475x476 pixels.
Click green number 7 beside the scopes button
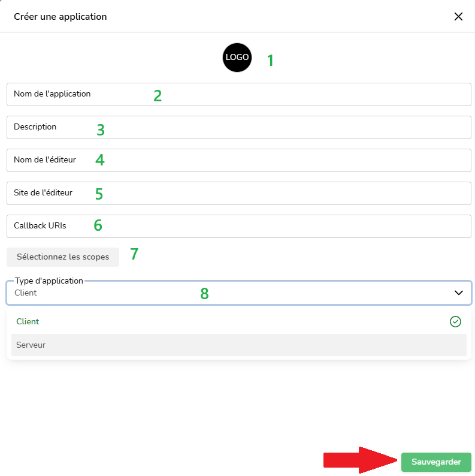(x=134, y=254)
